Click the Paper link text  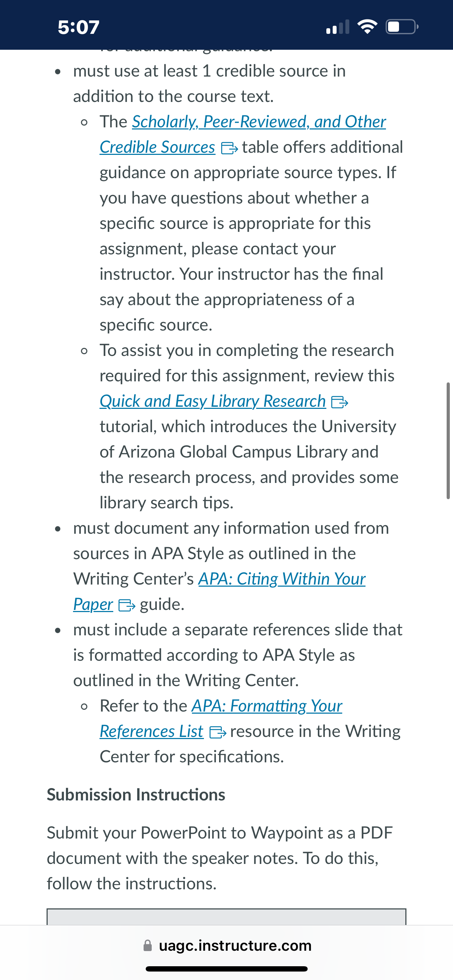coord(93,604)
